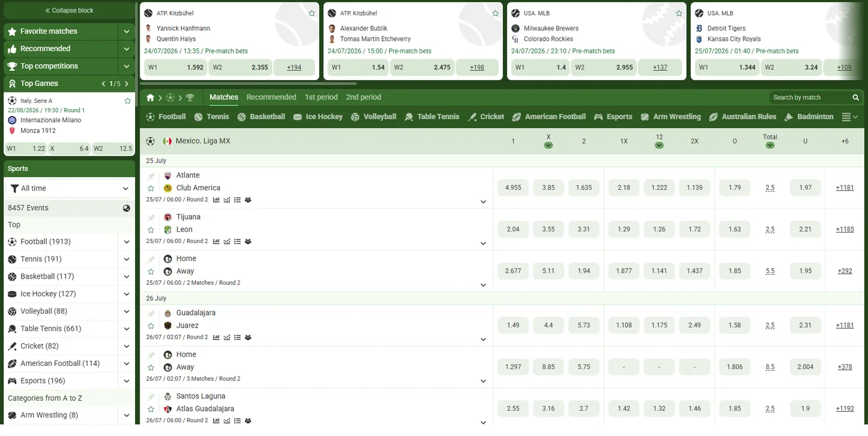Select Ice Hockey in top sports bar
868x436 pixels.
coord(318,117)
